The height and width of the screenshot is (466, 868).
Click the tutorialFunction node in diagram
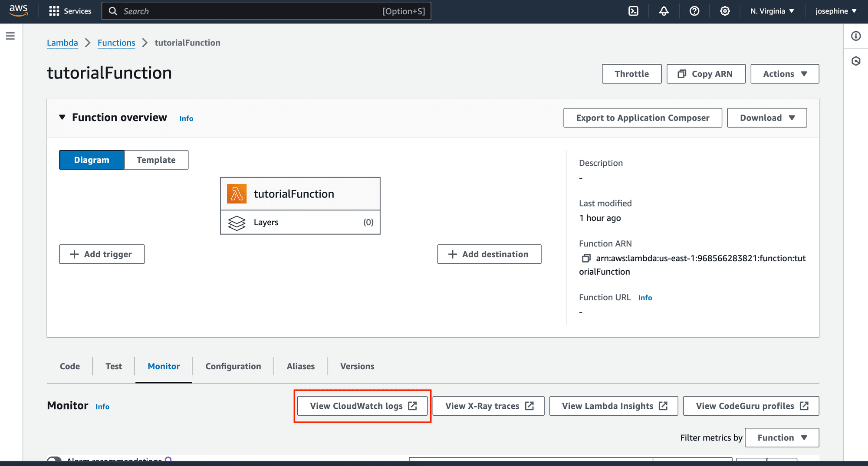point(300,194)
